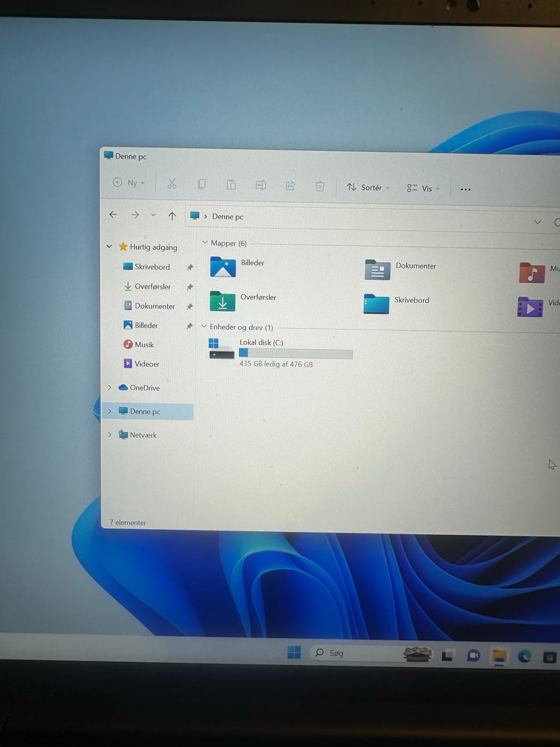Collapse the Enheder og drev group
Screen dimensions: 560x747
(204, 326)
